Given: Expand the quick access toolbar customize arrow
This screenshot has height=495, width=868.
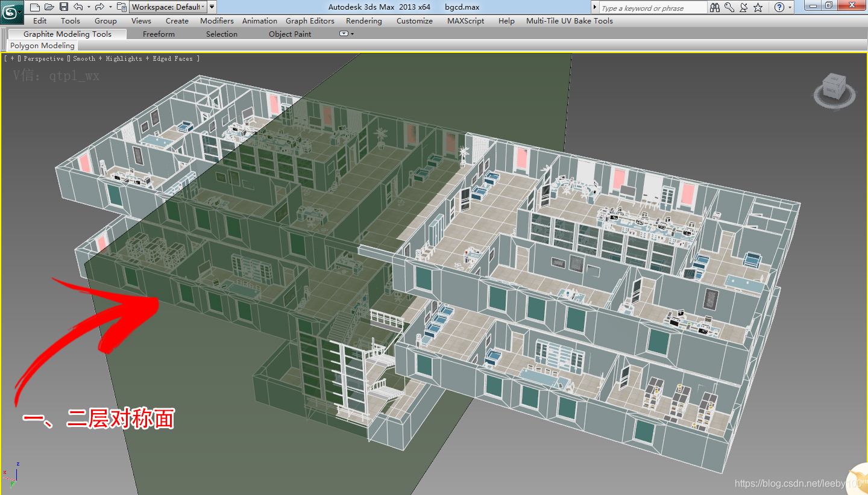Looking at the screenshot, I should tap(212, 7).
